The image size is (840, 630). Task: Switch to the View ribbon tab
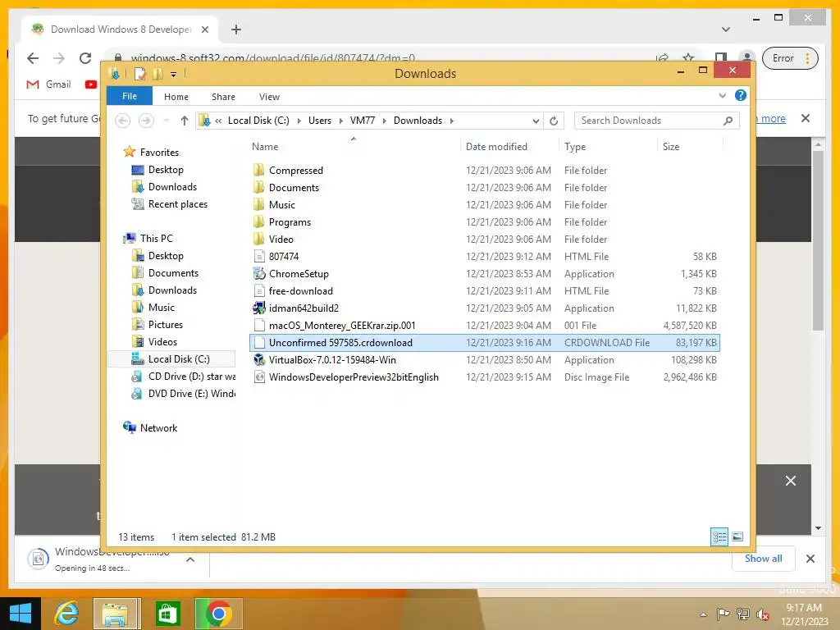point(269,97)
